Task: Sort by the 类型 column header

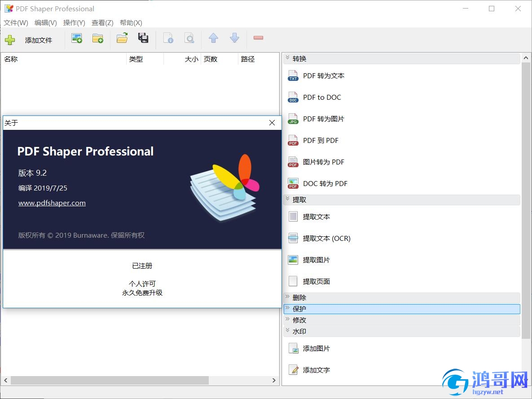Action: tap(145, 59)
